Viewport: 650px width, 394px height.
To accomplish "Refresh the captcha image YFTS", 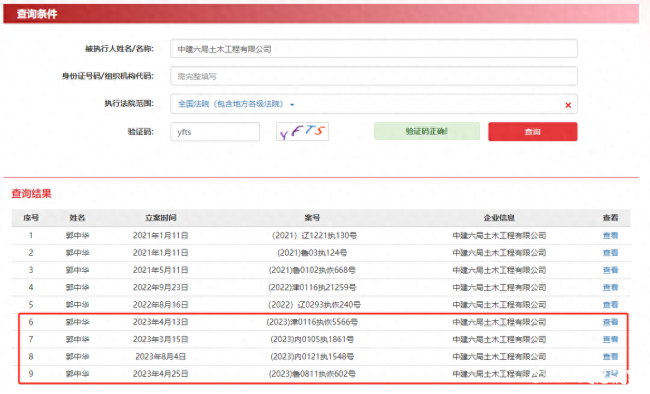I will point(302,131).
